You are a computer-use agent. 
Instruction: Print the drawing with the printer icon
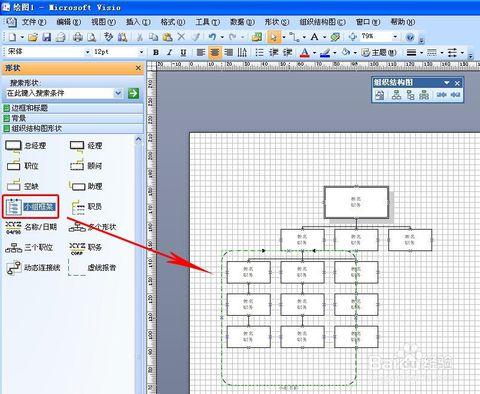(x=78, y=37)
